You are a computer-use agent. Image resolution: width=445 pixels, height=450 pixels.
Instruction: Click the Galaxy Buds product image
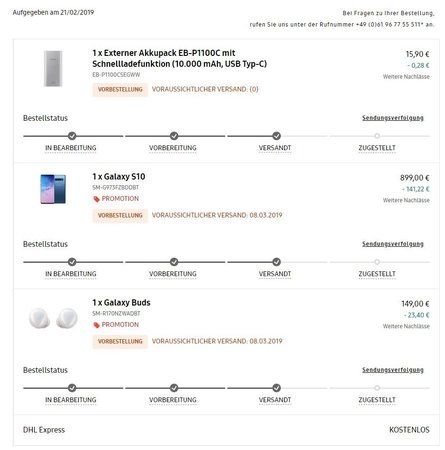tap(53, 318)
